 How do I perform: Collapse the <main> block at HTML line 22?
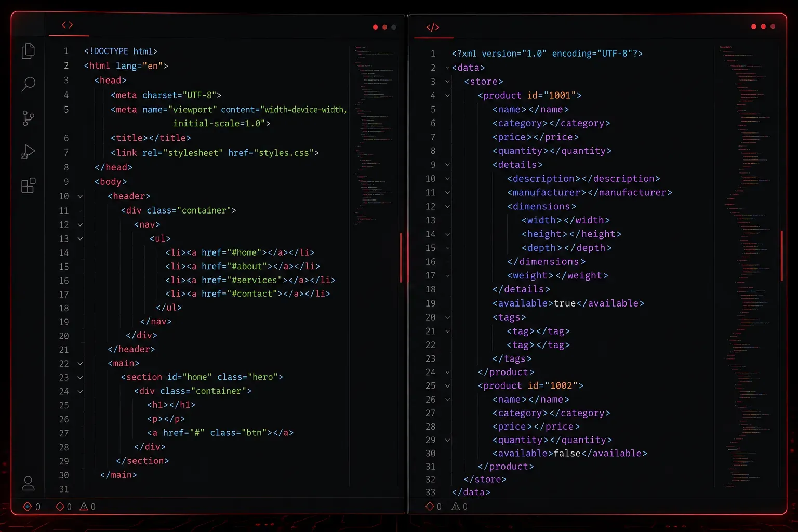click(80, 364)
